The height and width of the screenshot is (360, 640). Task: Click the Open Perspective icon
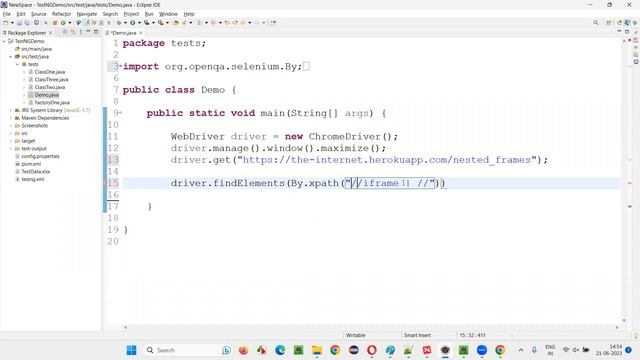coord(609,23)
